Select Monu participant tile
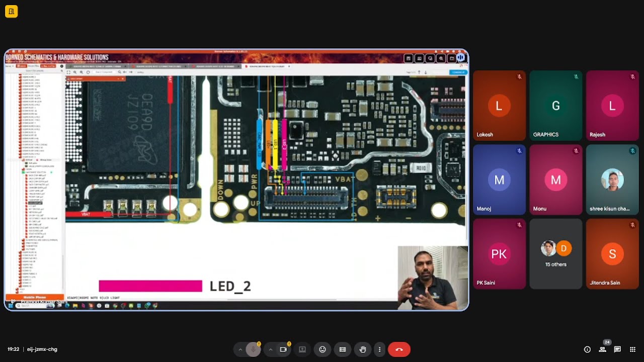 coord(555,179)
